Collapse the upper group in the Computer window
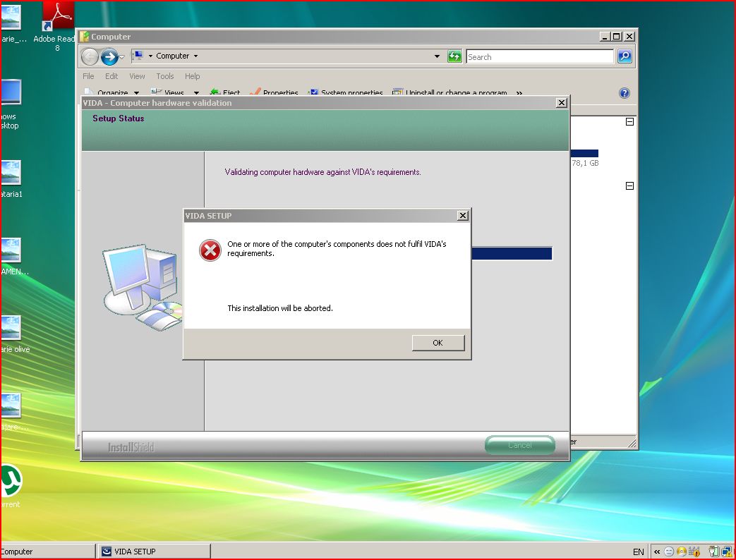Image resolution: width=736 pixels, height=560 pixels. pyautogui.click(x=630, y=122)
